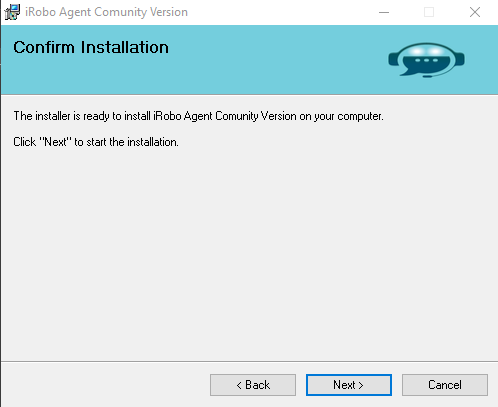Click the iRobo robot headset logo
The image size is (498, 407).
pos(426,60)
